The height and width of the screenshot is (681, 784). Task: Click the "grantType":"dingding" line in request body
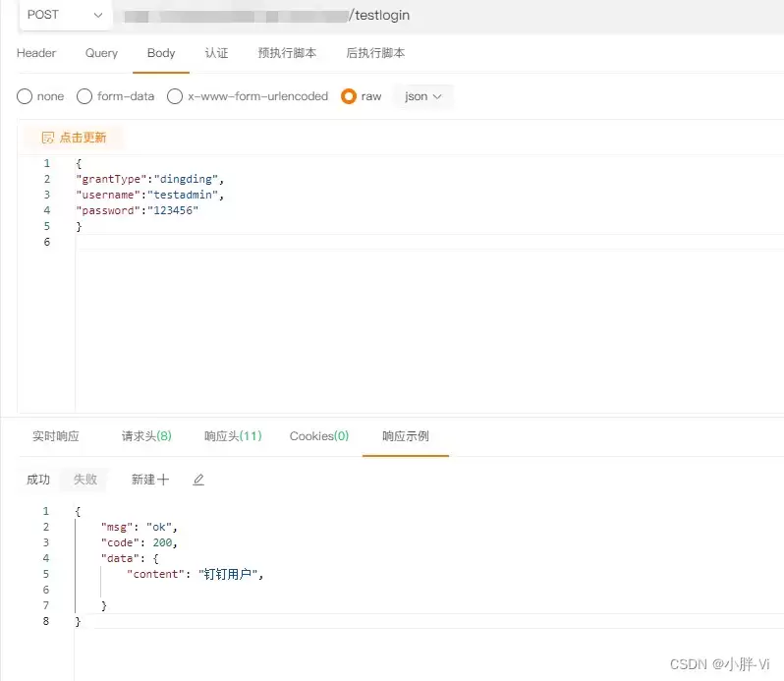(x=149, y=179)
